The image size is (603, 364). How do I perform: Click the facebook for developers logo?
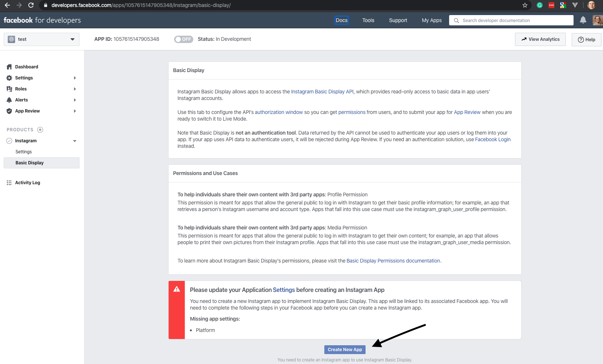click(x=42, y=20)
